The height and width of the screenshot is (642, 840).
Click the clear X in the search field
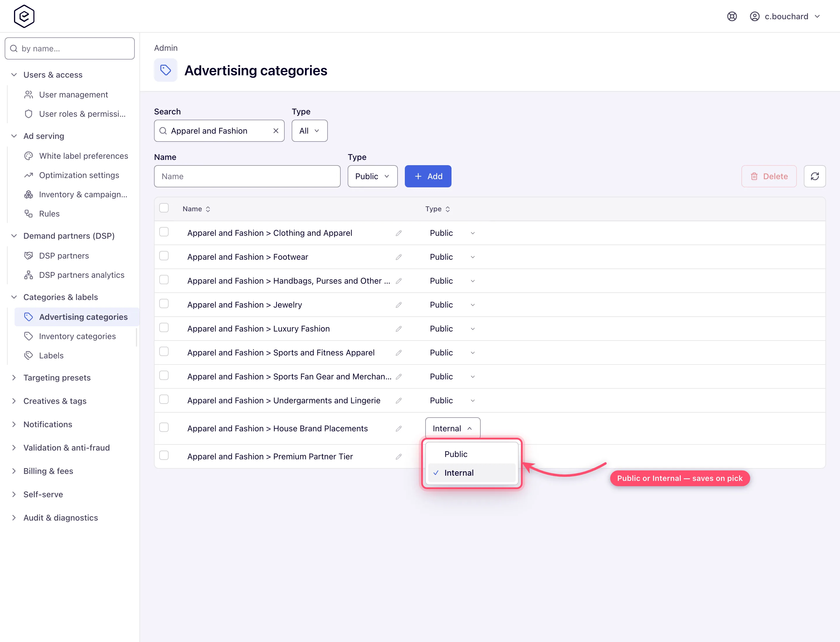pyautogui.click(x=276, y=131)
